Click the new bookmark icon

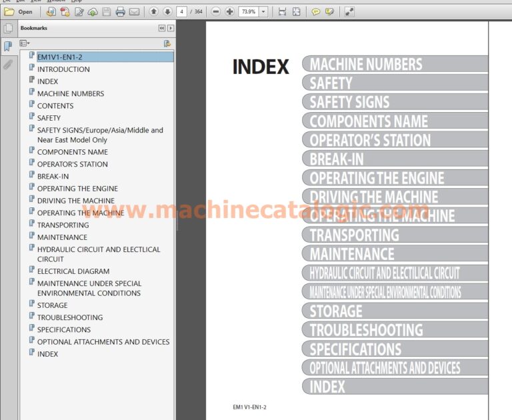click(167, 43)
